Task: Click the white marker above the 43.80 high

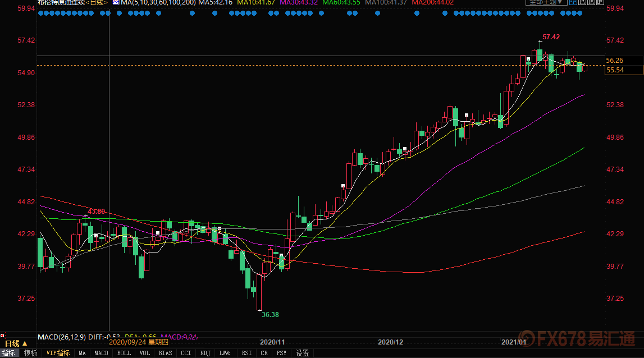Action: pyautogui.click(x=85, y=216)
